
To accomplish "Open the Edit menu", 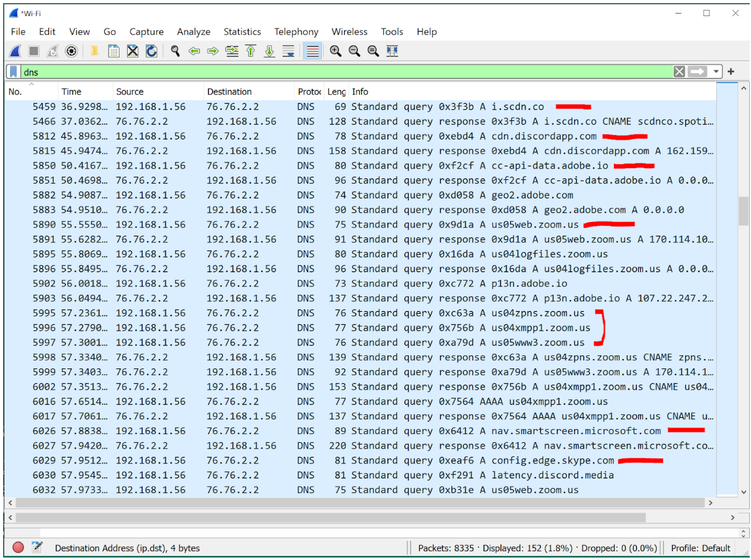I will point(47,32).
